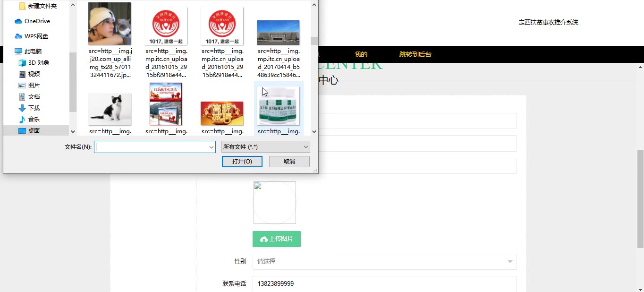Viewport: 644px width, 292px height.
Task: Click the OneDrive cloud icon
Action: coord(18,21)
